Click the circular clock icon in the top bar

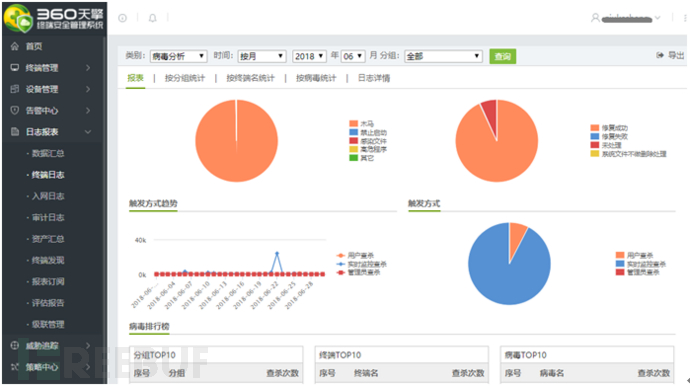tap(123, 18)
